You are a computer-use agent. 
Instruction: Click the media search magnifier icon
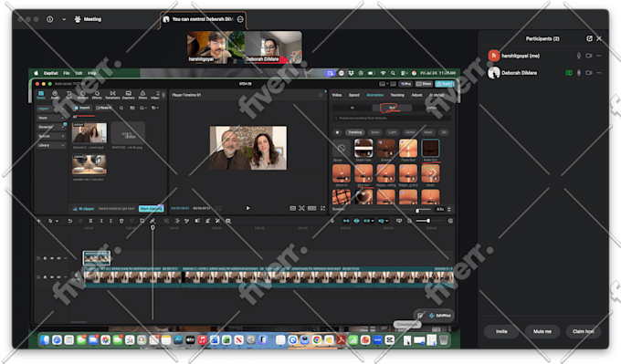[x=121, y=108]
